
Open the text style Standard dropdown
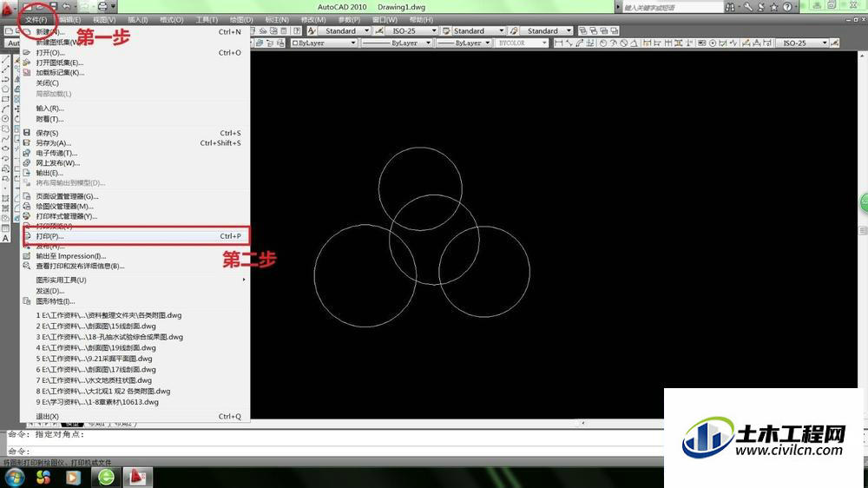(x=366, y=31)
